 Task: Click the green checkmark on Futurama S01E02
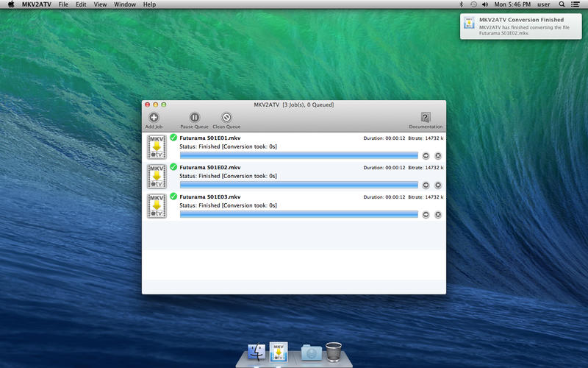pyautogui.click(x=173, y=167)
